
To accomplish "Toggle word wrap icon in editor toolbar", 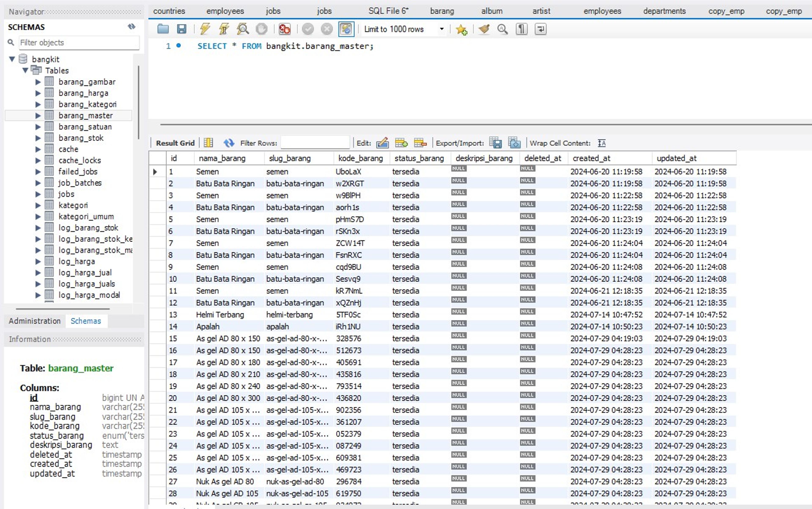I will point(540,29).
